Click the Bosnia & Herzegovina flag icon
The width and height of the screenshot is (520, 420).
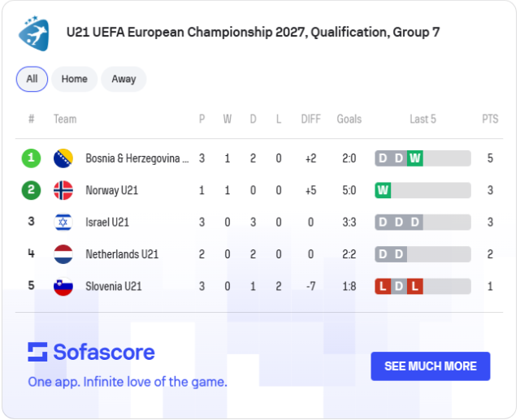[63, 158]
